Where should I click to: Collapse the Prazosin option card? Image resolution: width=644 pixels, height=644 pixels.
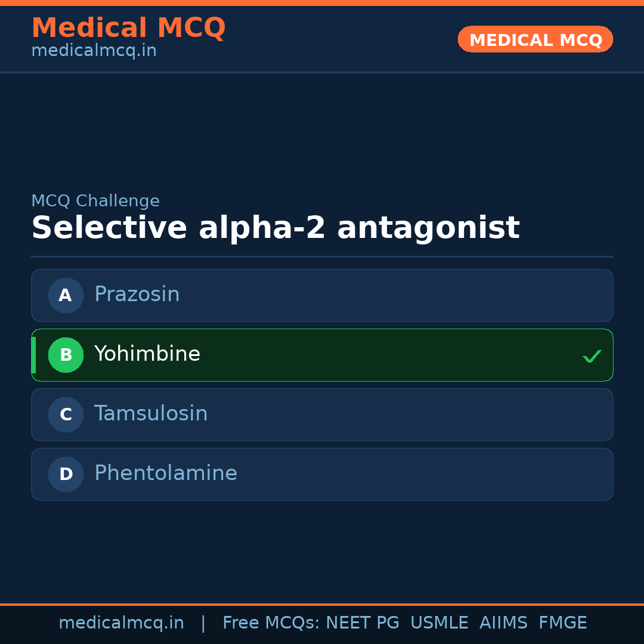point(322,295)
